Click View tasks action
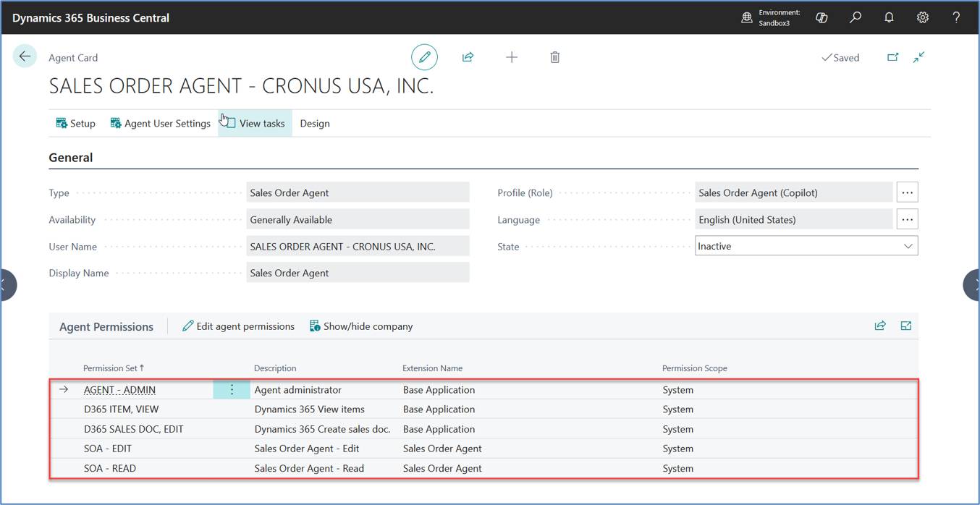Viewport: 980px width, 505px height. 255,123
